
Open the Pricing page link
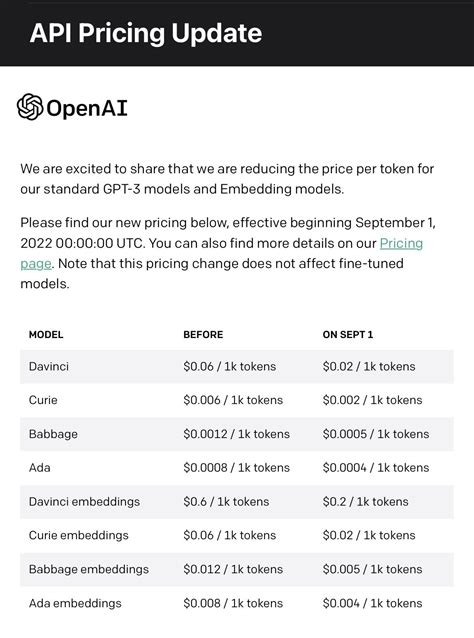tap(401, 243)
